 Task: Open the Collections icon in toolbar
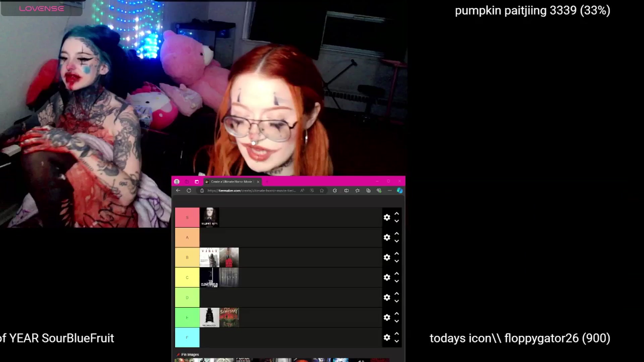[368, 190]
